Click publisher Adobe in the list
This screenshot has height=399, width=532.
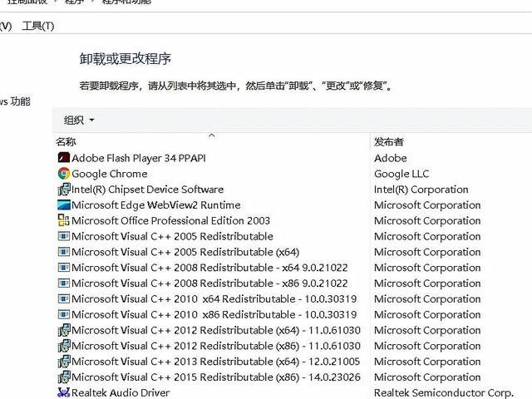click(391, 158)
